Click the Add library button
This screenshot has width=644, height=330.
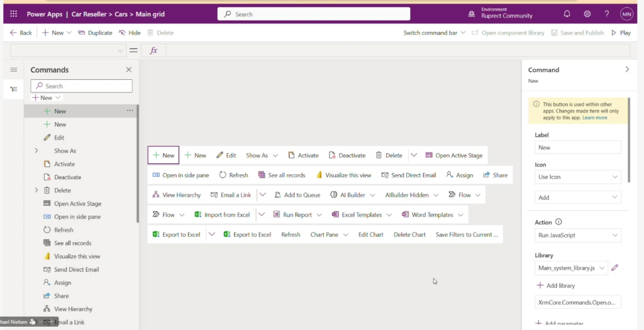(x=555, y=285)
